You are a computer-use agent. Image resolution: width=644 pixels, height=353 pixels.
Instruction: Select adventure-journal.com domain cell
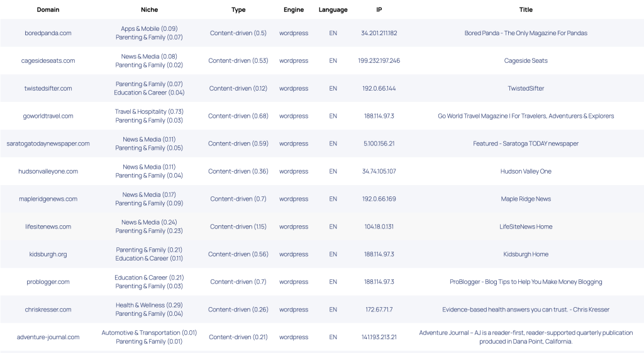48,337
